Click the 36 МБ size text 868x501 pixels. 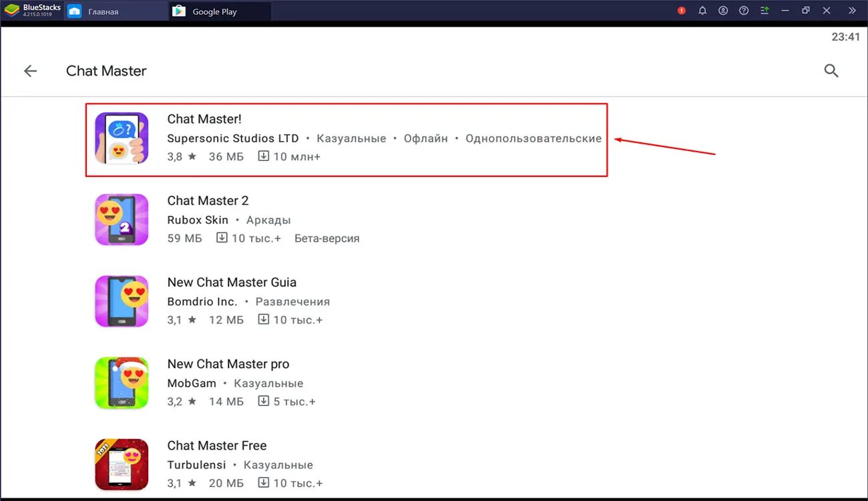(x=226, y=156)
